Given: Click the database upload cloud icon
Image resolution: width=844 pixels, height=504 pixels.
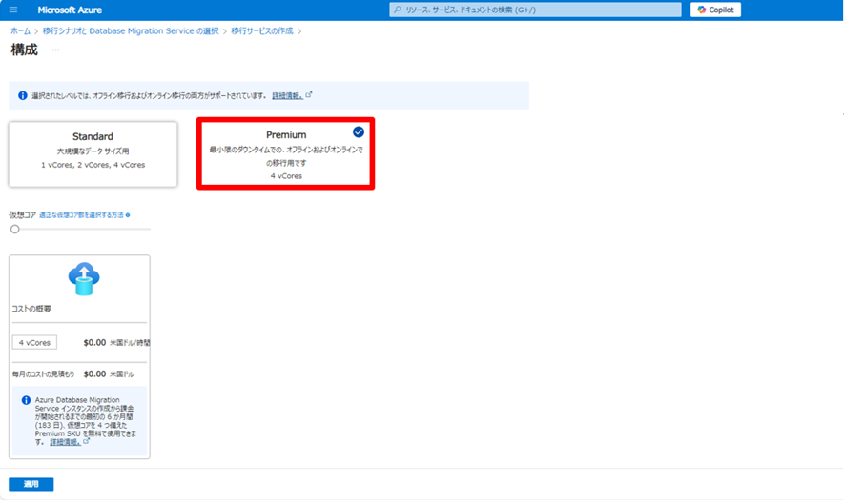Looking at the screenshot, I should click(x=84, y=278).
